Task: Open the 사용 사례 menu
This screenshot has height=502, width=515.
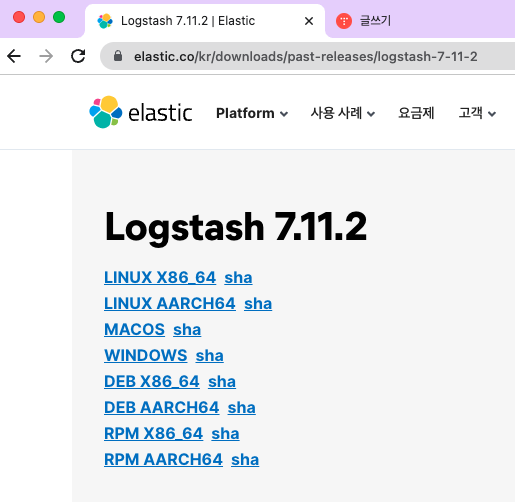Action: tap(343, 113)
